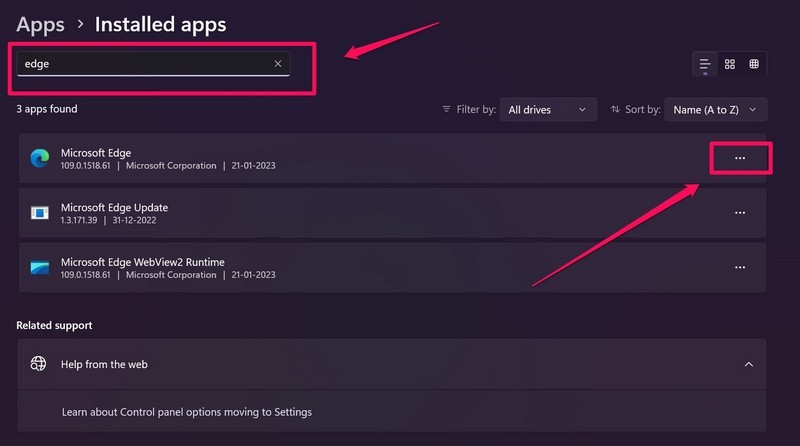This screenshot has width=800, height=446.
Task: Open the Sort by Name dropdown
Action: (715, 110)
